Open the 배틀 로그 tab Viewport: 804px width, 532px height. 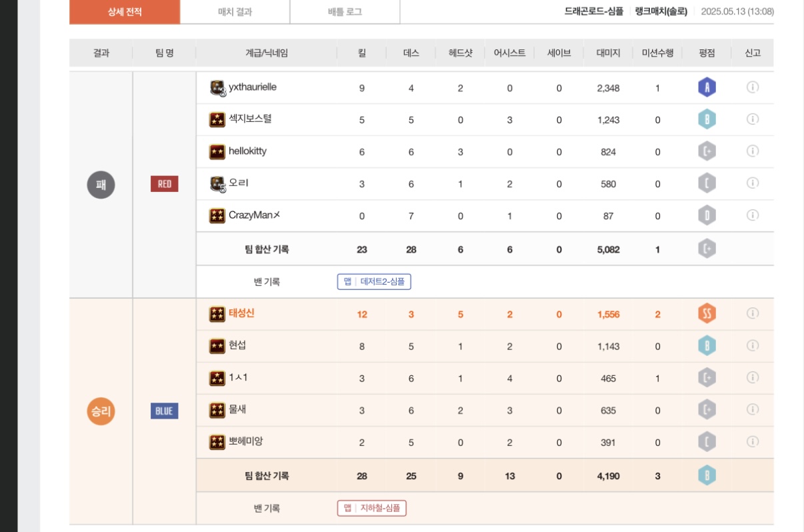pyautogui.click(x=345, y=12)
